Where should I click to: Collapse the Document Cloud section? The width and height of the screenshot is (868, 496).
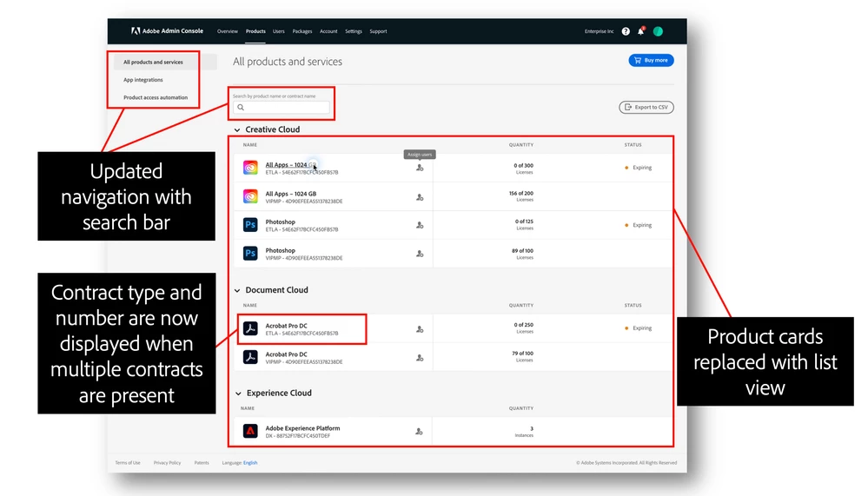(x=237, y=291)
